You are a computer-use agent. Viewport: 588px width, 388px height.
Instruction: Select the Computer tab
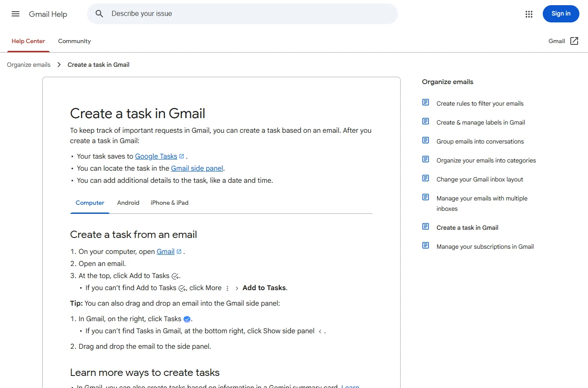90,203
